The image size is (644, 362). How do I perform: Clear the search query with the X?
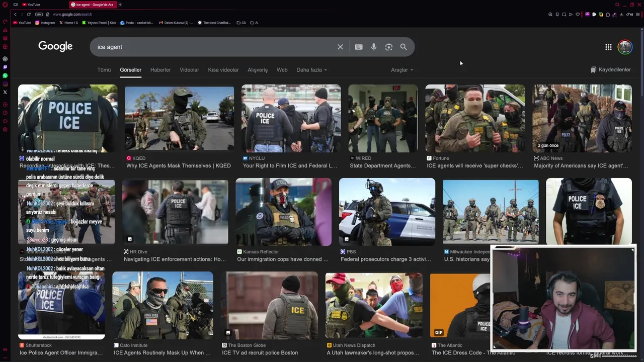pyautogui.click(x=340, y=47)
